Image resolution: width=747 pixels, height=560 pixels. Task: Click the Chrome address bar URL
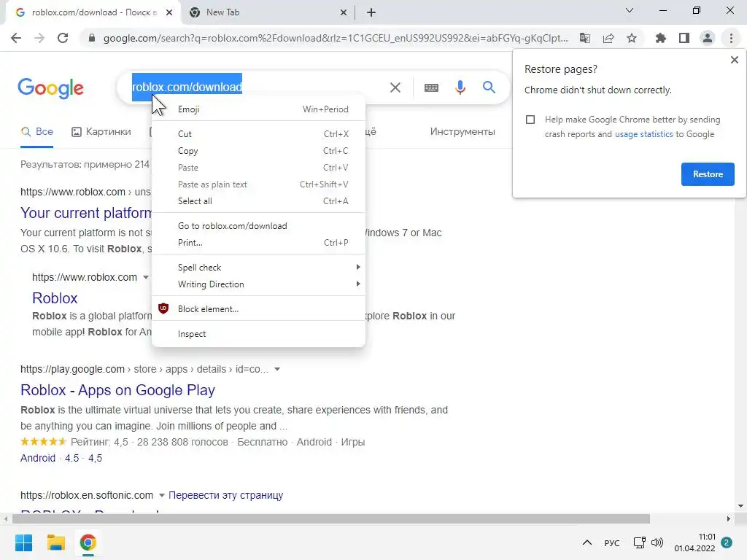(336, 38)
